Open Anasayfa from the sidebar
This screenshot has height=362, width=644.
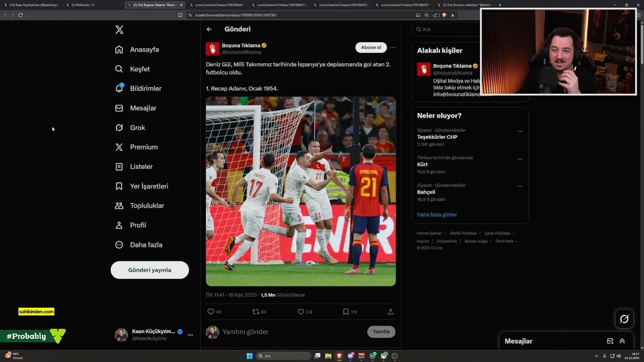click(137, 49)
